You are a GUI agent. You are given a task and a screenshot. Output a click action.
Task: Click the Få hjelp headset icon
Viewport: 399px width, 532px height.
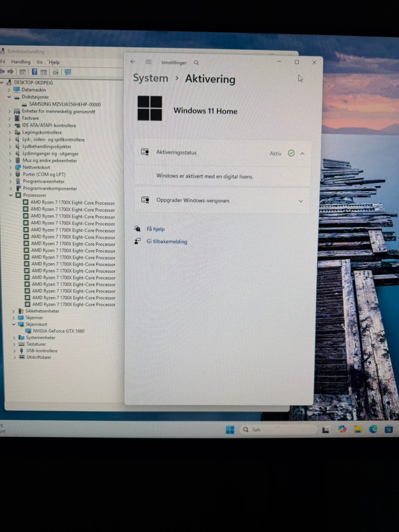(138, 229)
